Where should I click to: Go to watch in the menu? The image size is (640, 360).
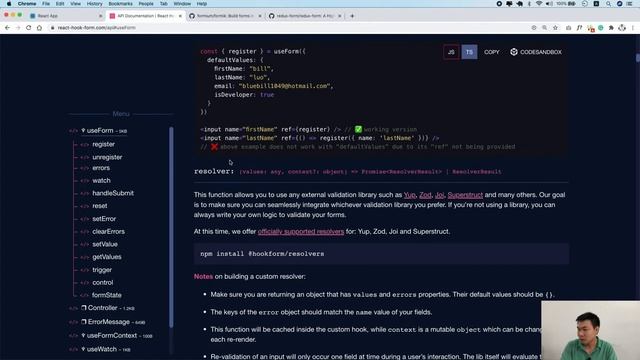click(101, 180)
